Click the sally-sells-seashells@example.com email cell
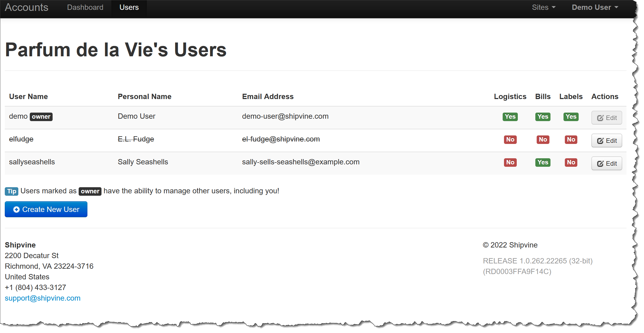The height and width of the screenshot is (333, 644). (x=300, y=162)
